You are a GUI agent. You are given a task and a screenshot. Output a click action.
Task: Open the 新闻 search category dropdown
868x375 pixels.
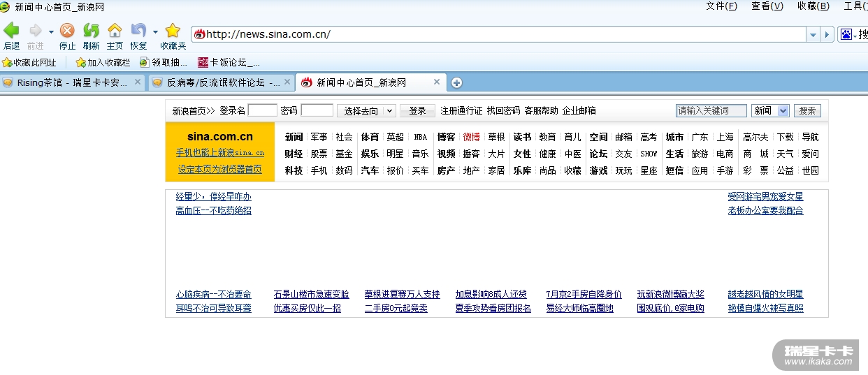click(770, 110)
